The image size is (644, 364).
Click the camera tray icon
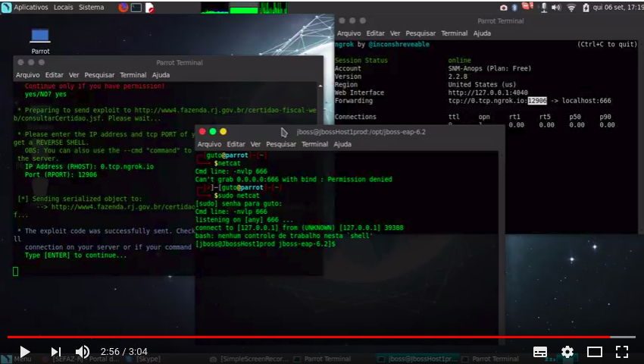coord(504,8)
